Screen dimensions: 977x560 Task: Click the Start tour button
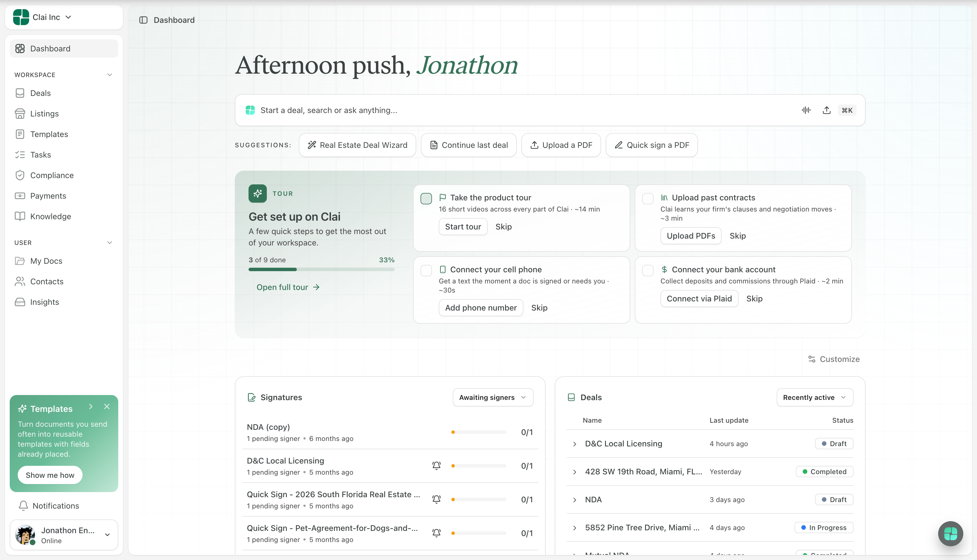(463, 227)
